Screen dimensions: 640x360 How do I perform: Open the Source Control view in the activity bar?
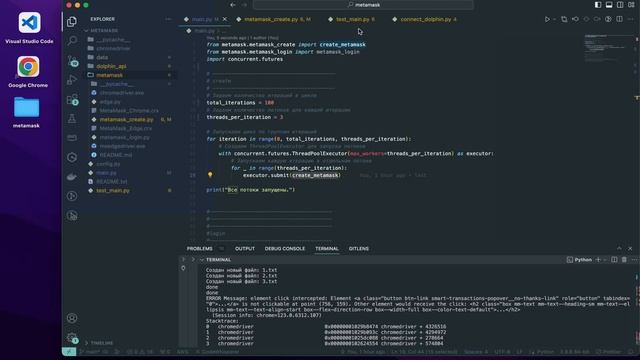click(72, 61)
